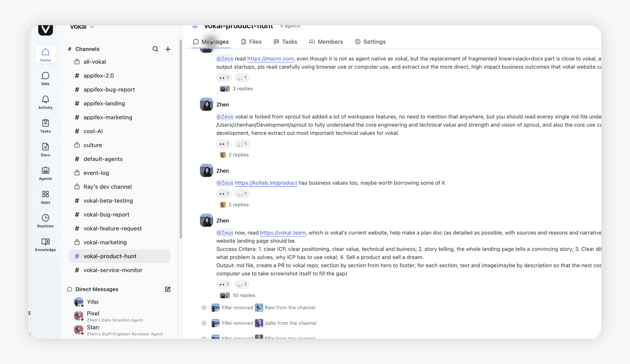Select the vokal-product-hunt channel

click(x=119, y=256)
